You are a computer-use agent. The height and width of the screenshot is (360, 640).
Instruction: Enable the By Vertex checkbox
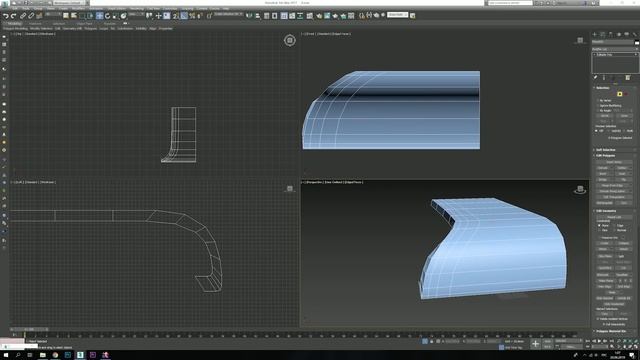[x=598, y=100]
